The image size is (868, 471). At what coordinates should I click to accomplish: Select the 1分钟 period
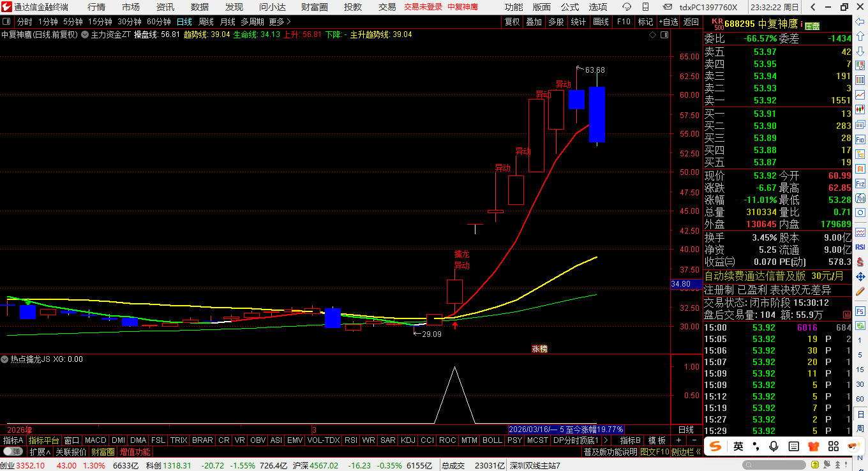(x=48, y=22)
